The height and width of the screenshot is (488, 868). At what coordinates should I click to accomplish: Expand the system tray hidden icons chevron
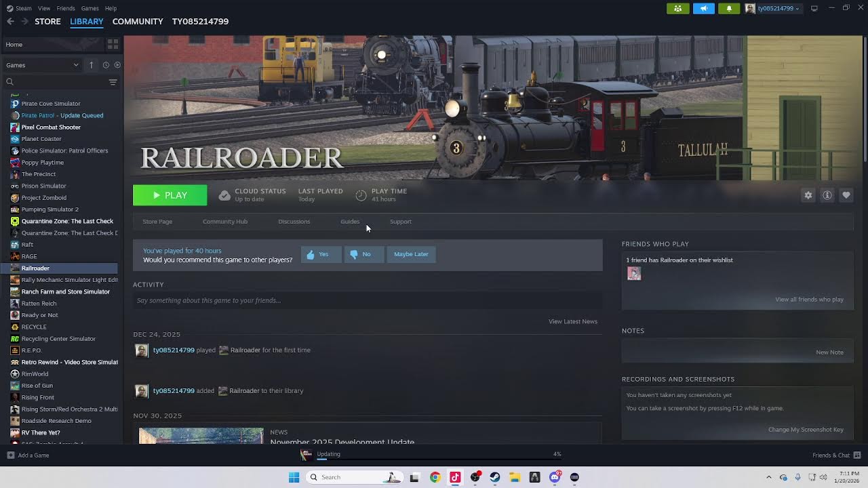click(768, 477)
